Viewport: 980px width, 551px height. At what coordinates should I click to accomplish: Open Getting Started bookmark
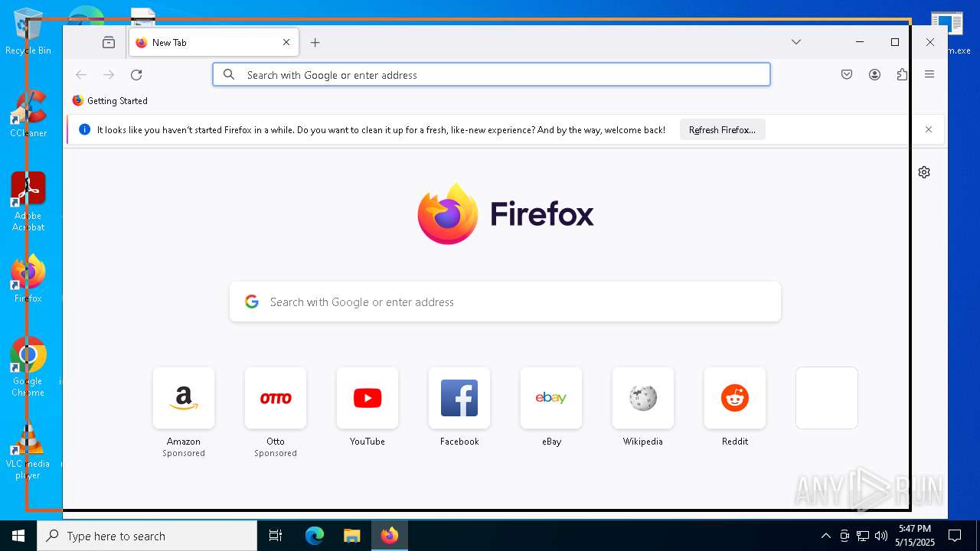coord(109,100)
